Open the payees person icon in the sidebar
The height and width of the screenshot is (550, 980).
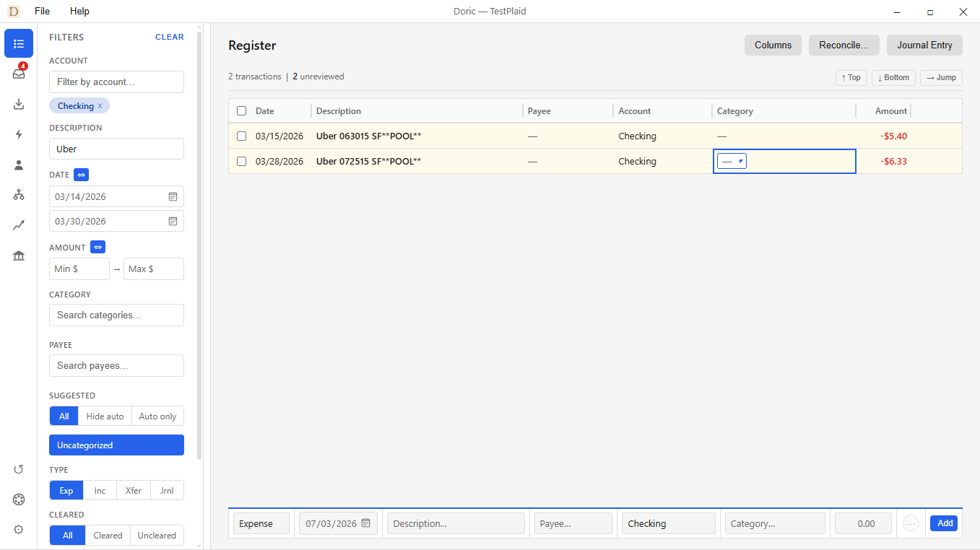tap(19, 165)
